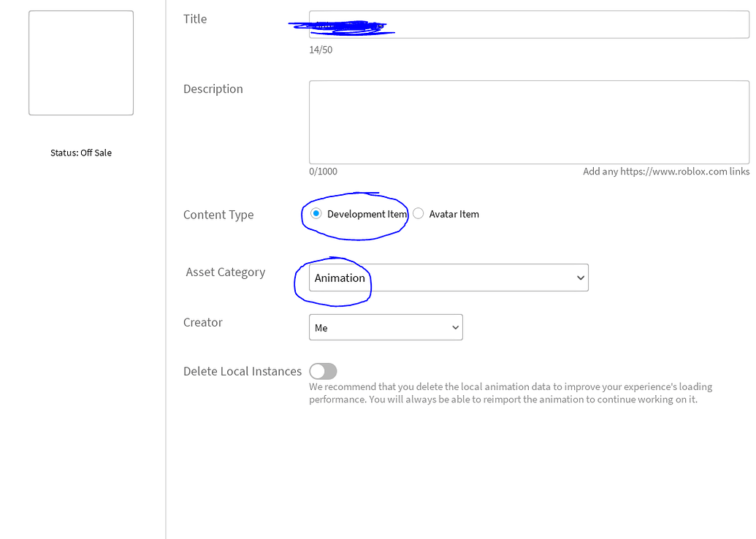Open the Creator dropdown showing Me
756x539 pixels.
click(x=386, y=328)
